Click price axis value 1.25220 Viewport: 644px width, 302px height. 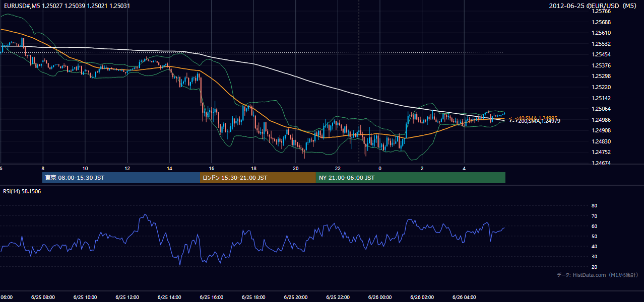(x=601, y=87)
